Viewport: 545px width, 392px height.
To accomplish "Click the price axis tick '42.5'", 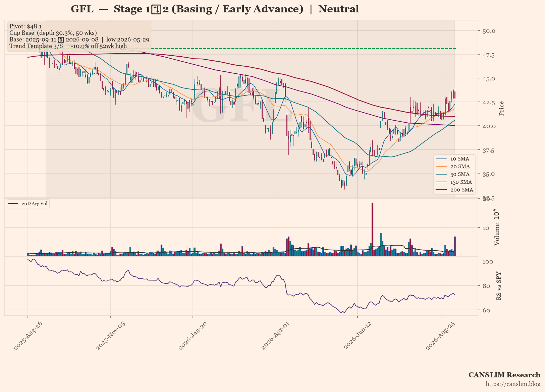I will click(488, 103).
